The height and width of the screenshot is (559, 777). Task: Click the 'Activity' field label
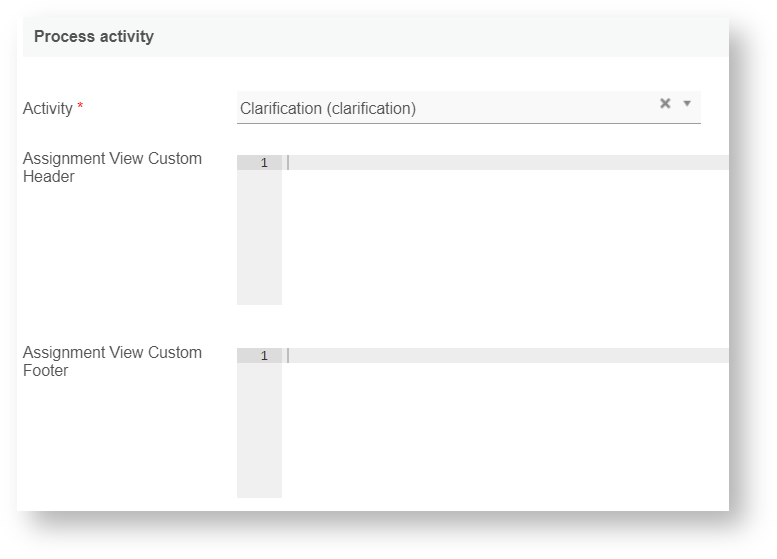[x=48, y=108]
